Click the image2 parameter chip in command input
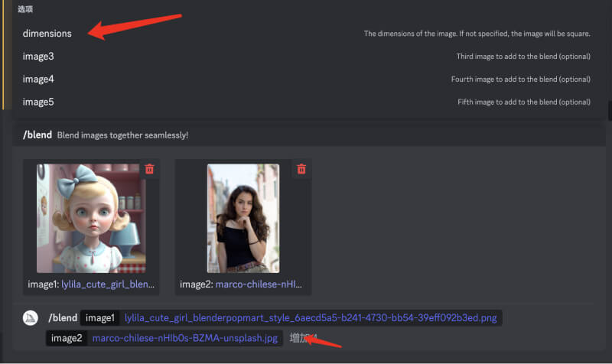 67,338
